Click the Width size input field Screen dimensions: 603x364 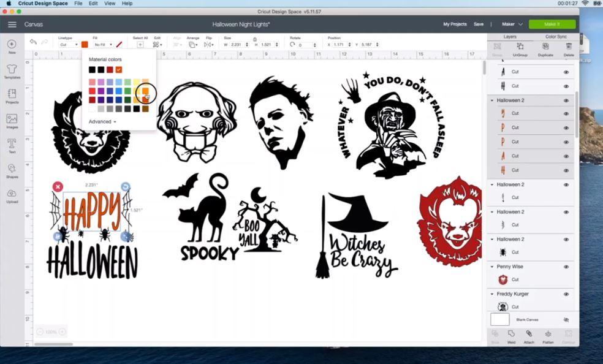(236, 45)
